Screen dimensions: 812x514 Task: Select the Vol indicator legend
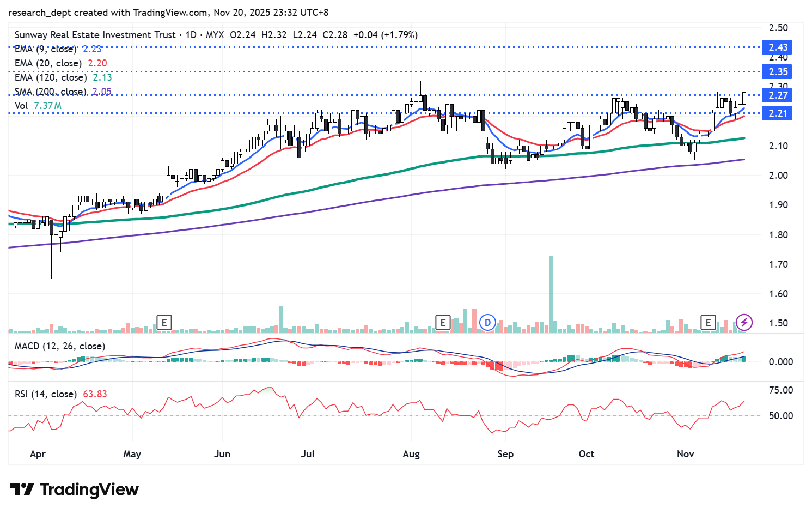(x=21, y=106)
